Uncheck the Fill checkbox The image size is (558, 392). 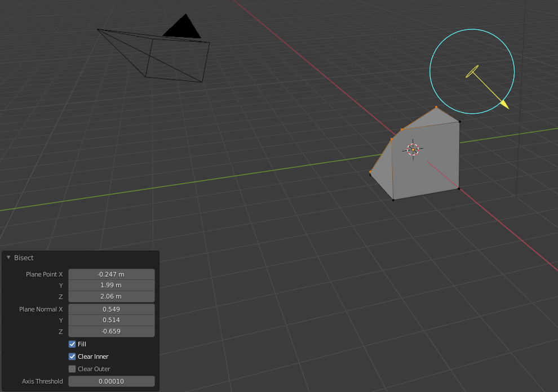coord(72,344)
